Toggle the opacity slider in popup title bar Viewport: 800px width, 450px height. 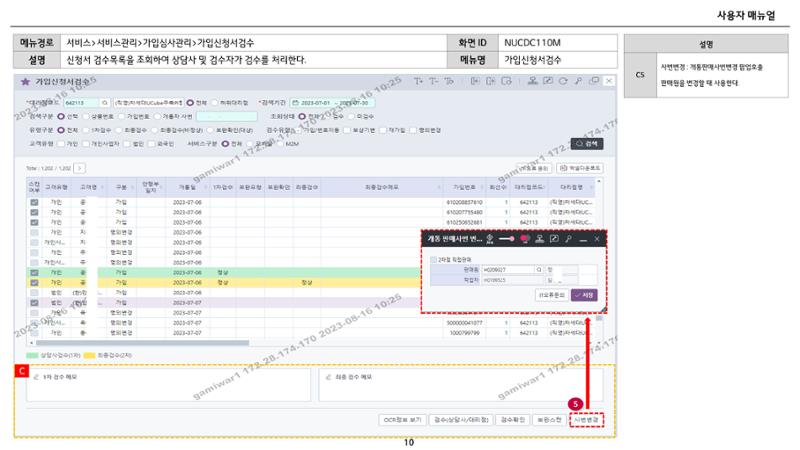[507, 239]
